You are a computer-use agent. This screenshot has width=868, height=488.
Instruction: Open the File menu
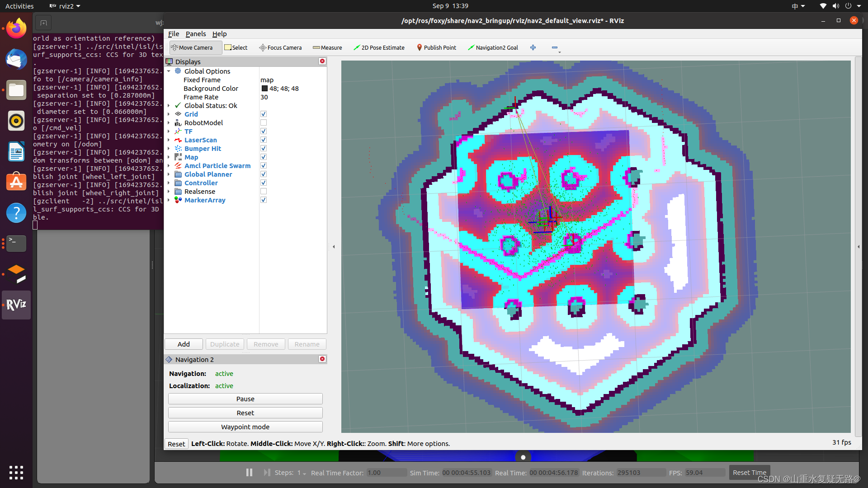click(173, 34)
